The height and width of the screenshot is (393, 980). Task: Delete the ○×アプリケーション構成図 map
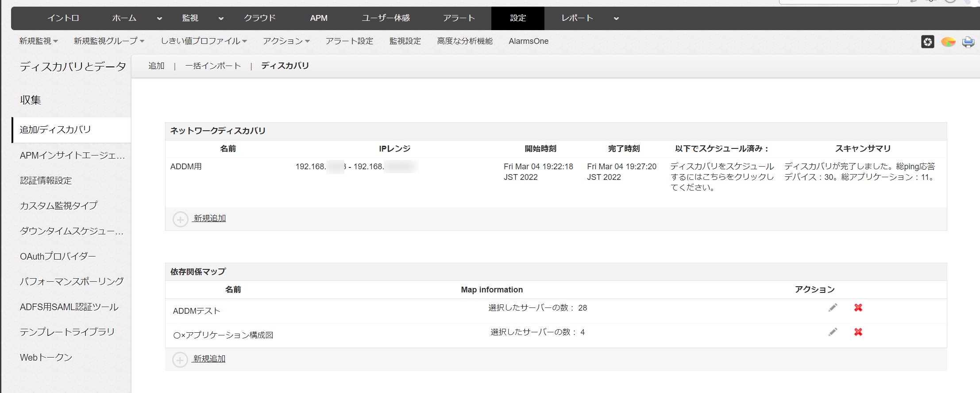(x=858, y=332)
